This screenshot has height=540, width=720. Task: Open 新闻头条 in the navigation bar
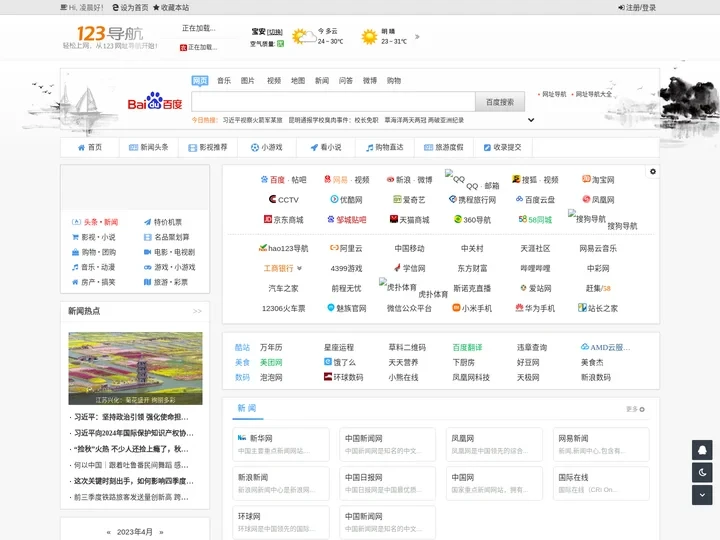[149, 147]
